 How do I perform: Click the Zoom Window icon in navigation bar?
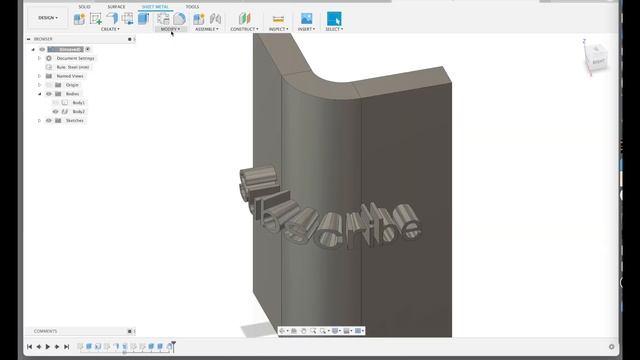[323, 331]
